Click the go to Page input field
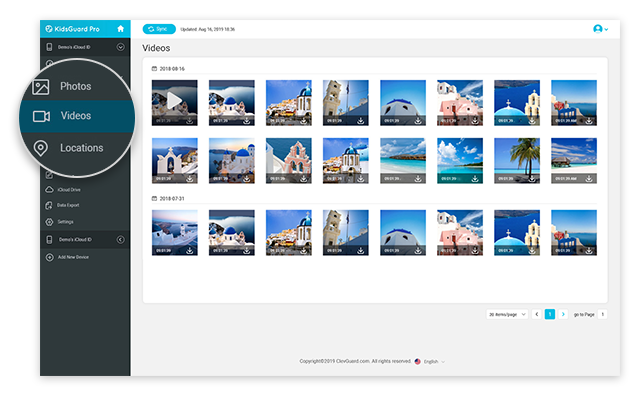The image size is (640, 400). coord(603,314)
